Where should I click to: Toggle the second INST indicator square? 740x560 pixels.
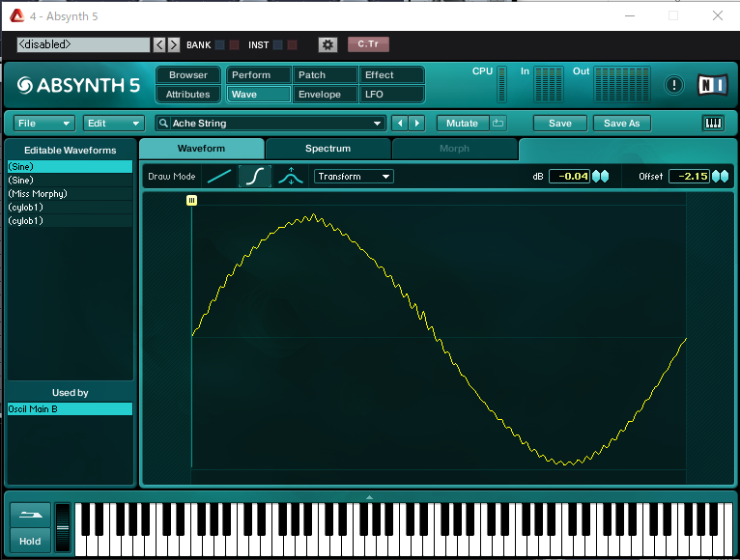click(x=292, y=44)
